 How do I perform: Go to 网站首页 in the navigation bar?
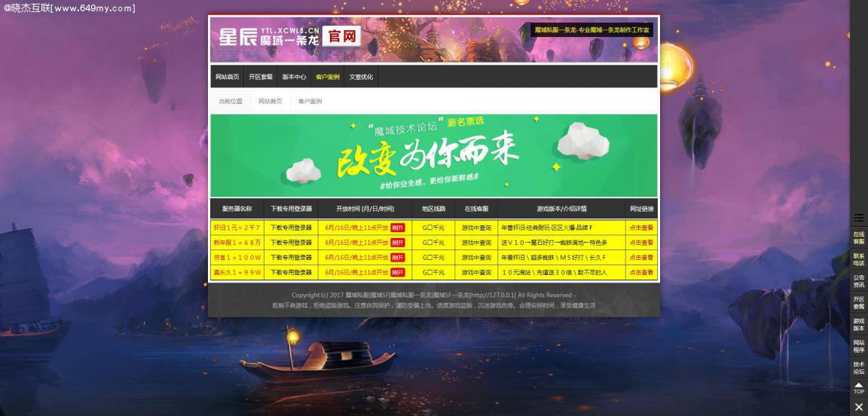pyautogui.click(x=227, y=77)
